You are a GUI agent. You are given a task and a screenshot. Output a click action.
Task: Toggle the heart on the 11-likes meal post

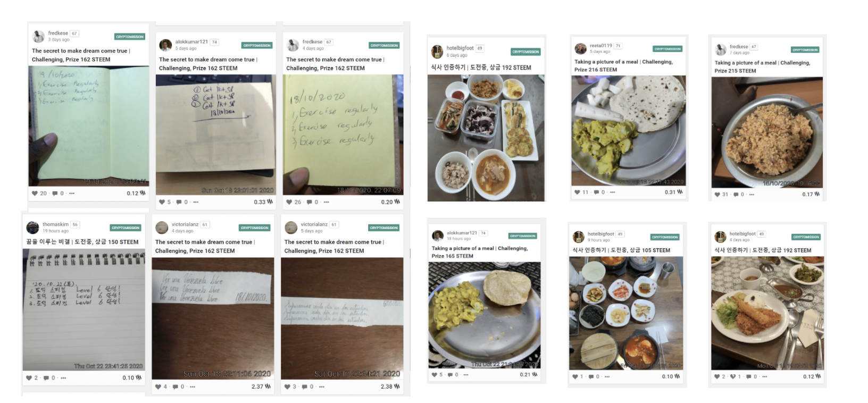pos(578,192)
